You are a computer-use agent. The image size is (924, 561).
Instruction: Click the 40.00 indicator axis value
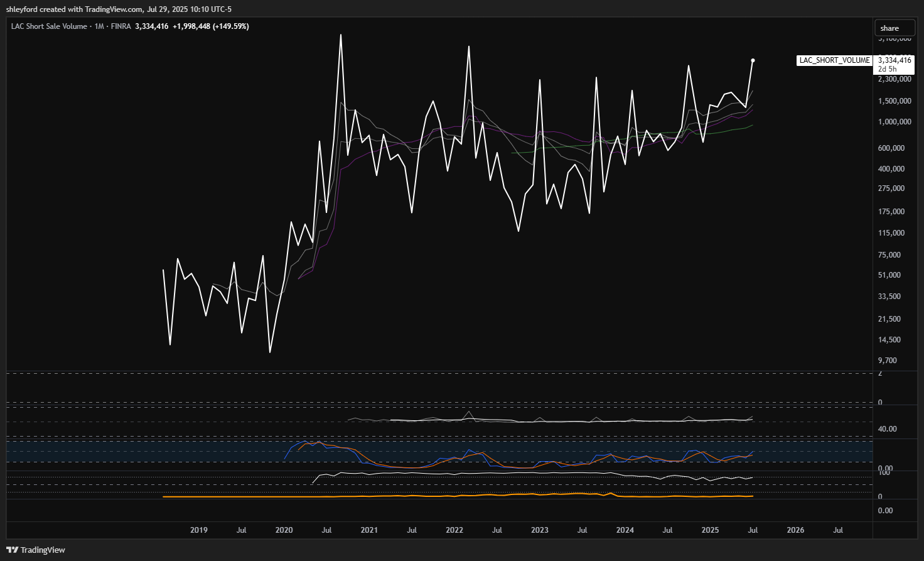(x=888, y=429)
